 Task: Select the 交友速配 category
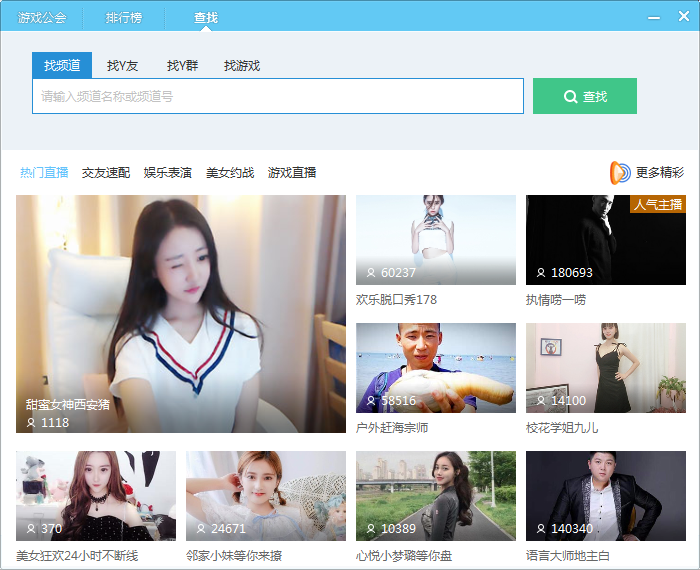[x=106, y=172]
